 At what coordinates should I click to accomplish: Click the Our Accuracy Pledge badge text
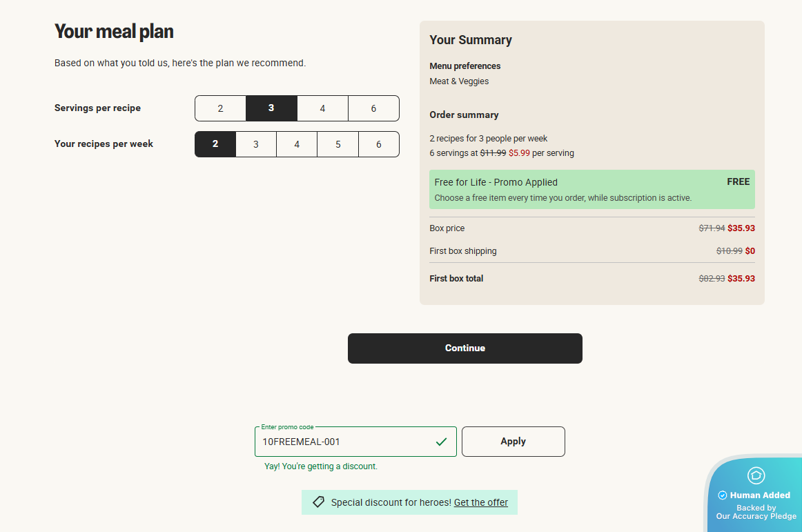coord(756,516)
